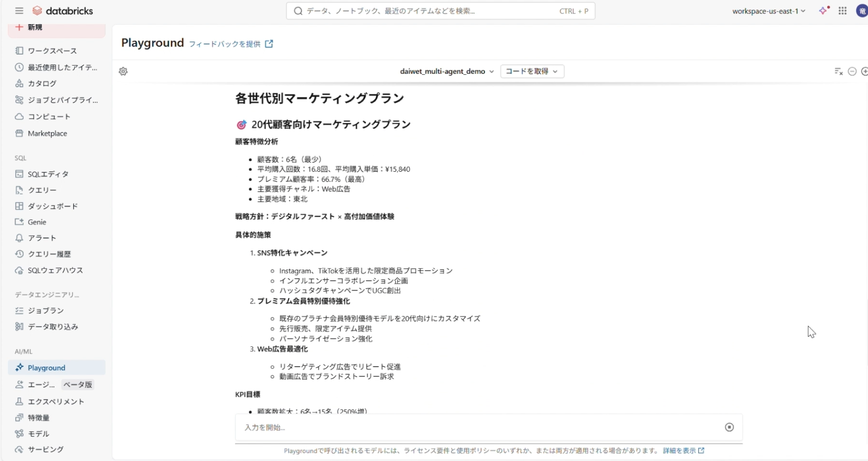Open Marketplace in the sidebar
Screen dimensions: 868x461
[47, 133]
